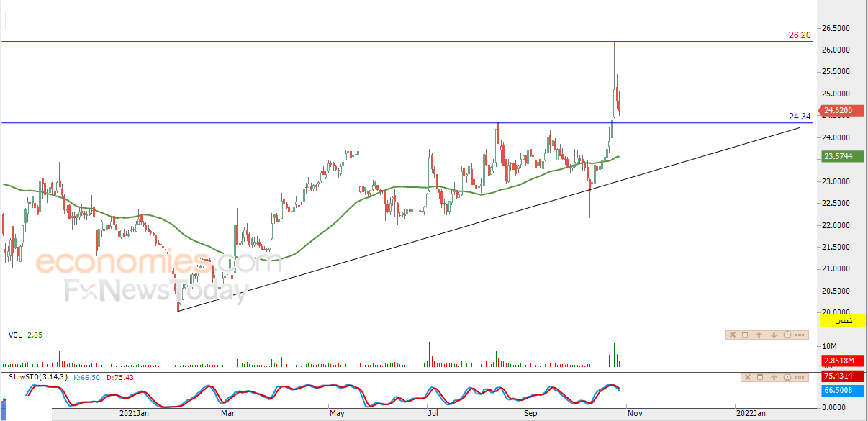The width and height of the screenshot is (868, 421).
Task: Click the 21.0000 price axis label
Action: 838,269
